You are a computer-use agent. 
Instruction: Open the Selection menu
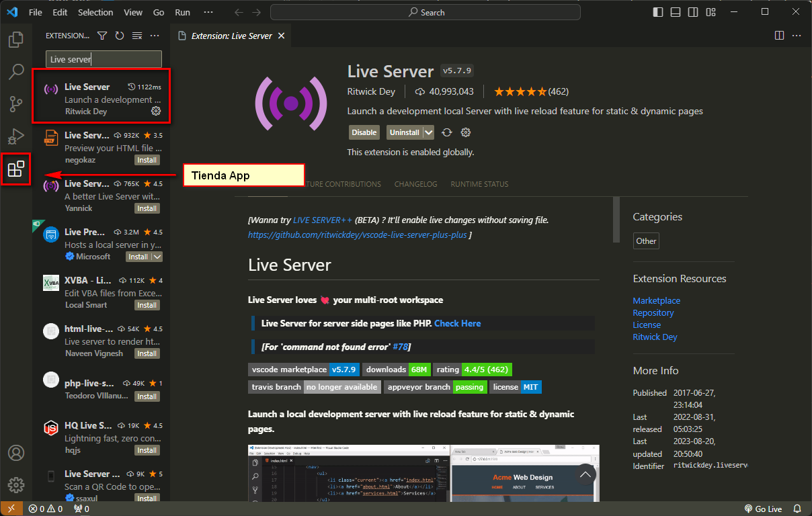pos(95,12)
